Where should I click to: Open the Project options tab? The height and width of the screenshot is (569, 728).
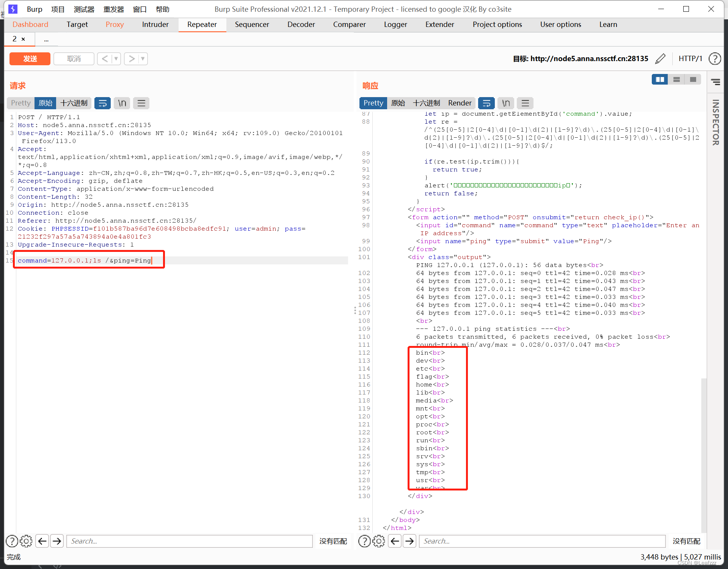click(x=497, y=25)
